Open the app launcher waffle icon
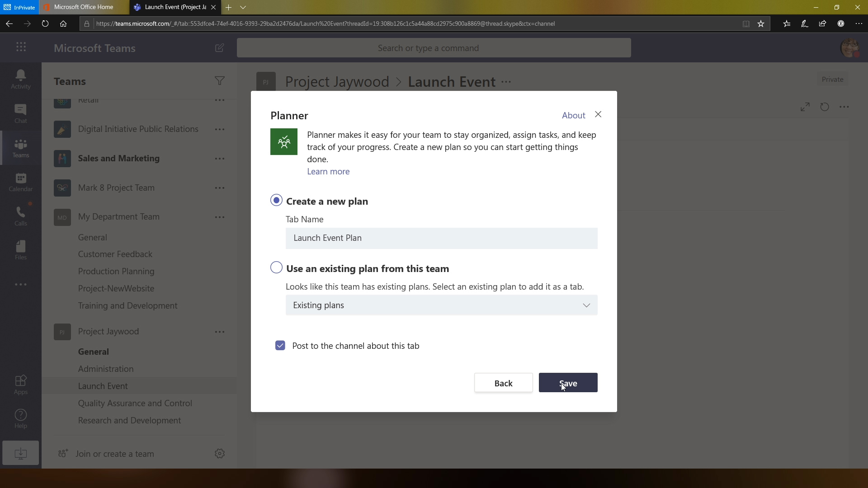868x488 pixels. [21, 47]
